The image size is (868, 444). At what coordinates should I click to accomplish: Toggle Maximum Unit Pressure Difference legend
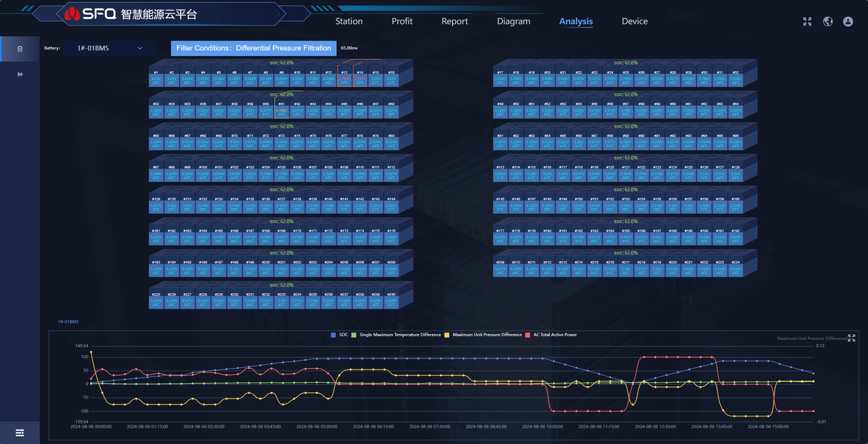484,334
